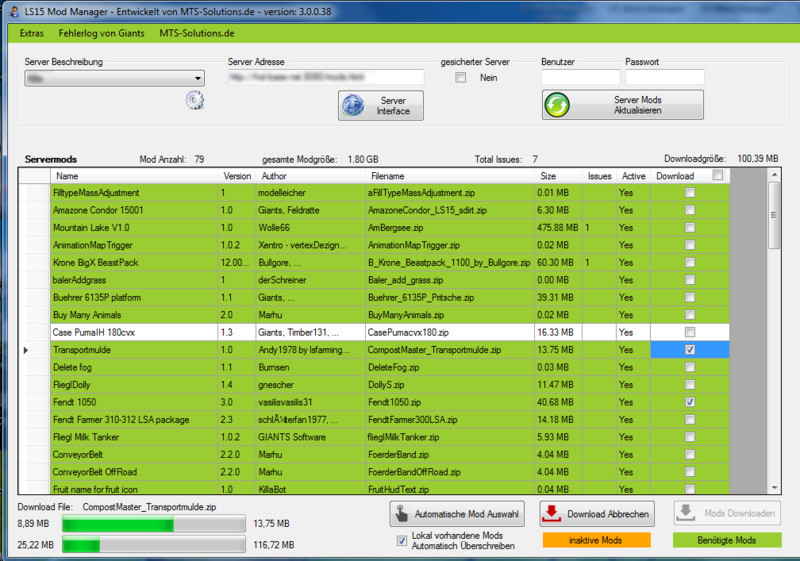Click the grey Mods Downloaden arrow icon
Screen dimensions: 800x561
pyautogui.click(x=687, y=514)
